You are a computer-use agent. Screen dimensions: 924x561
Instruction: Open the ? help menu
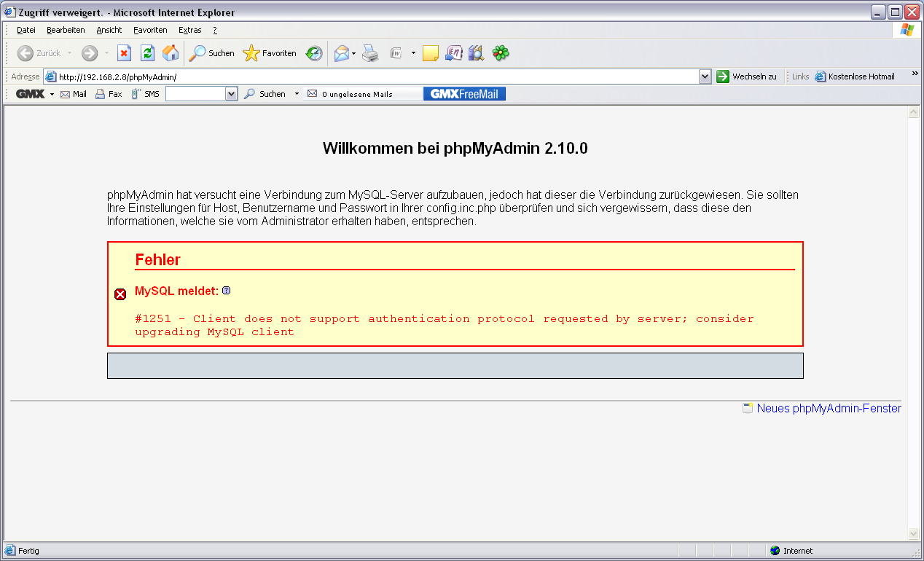(215, 30)
